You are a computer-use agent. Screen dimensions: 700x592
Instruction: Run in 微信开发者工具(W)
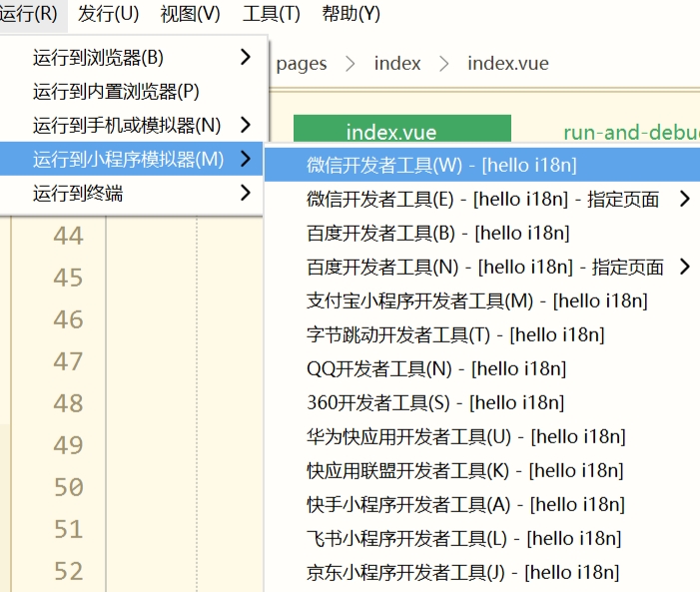coord(441,165)
